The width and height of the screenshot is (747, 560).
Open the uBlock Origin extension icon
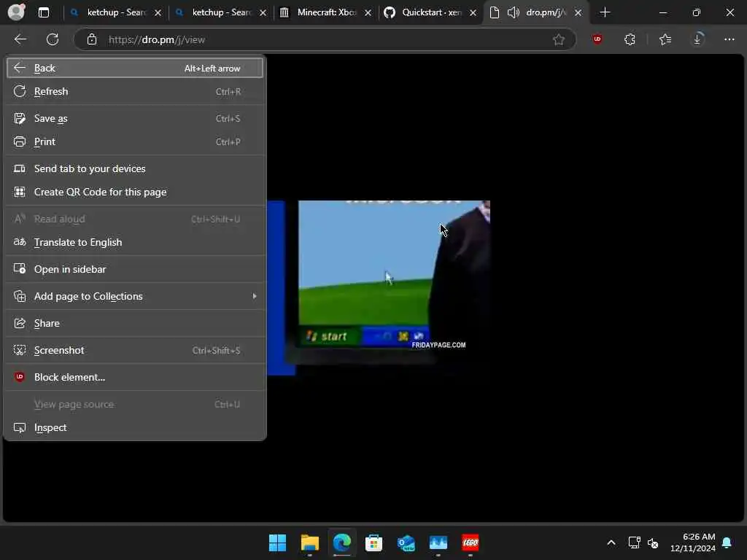click(597, 39)
